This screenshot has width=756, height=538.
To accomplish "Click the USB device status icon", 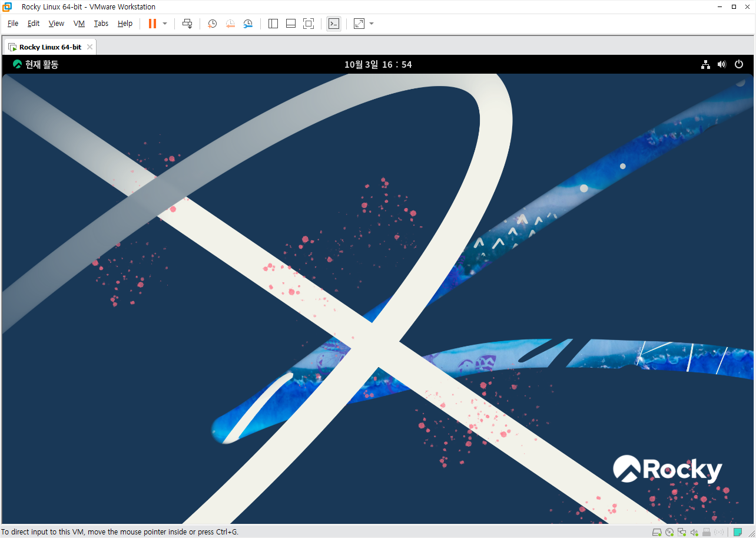I will 707,532.
